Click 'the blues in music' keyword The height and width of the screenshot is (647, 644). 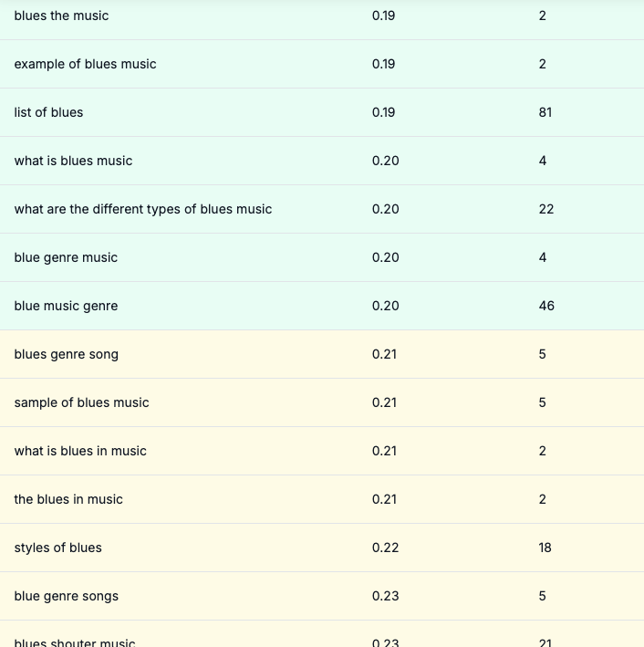(68, 499)
